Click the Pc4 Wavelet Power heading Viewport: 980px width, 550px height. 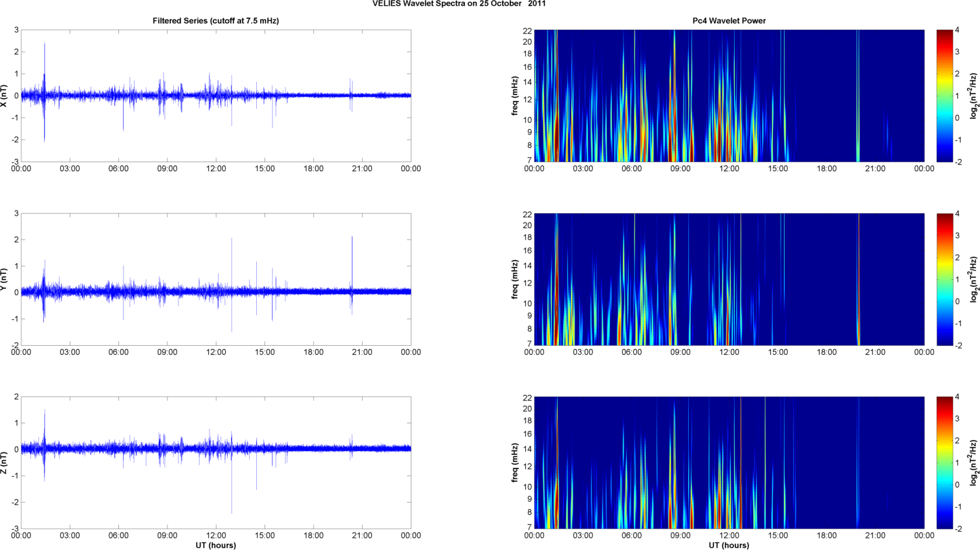tap(729, 21)
